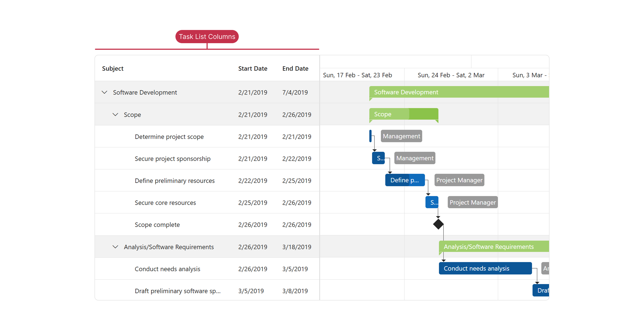
Task: Select the Sun, 17 Feb week header
Action: click(x=358, y=75)
